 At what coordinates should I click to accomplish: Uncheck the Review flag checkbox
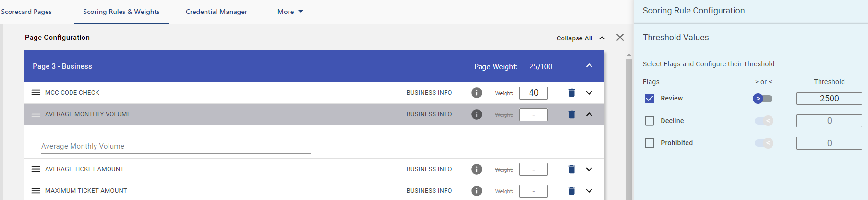650,99
